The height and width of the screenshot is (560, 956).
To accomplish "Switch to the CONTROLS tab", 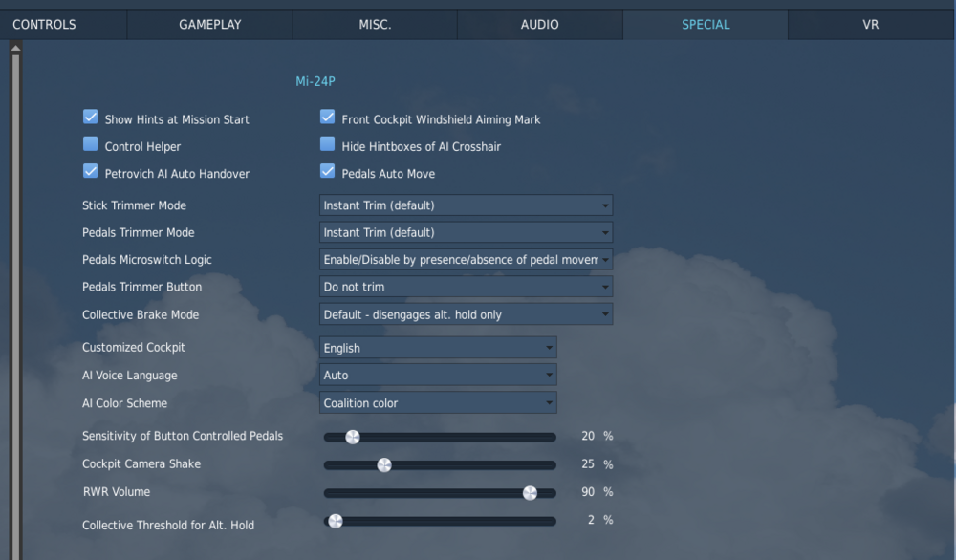I will click(x=44, y=25).
